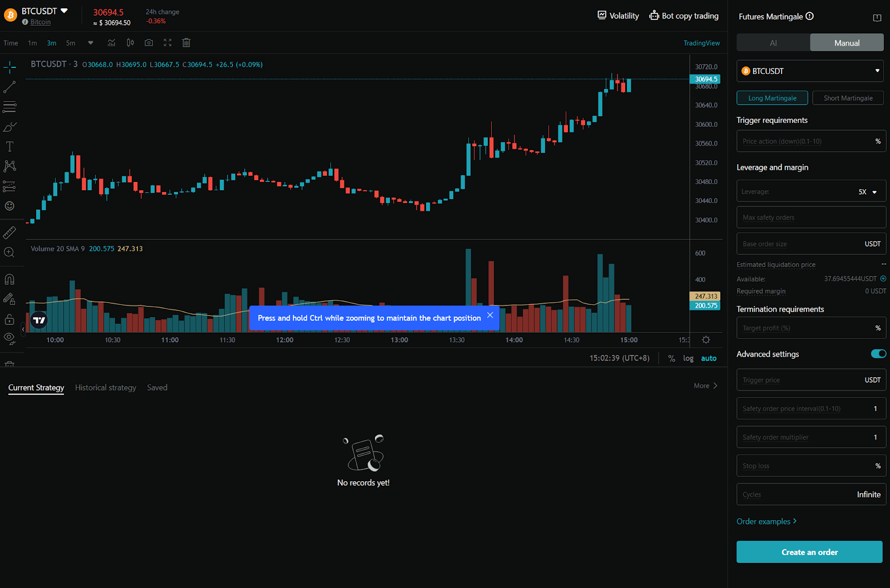
Task: Open the Fibonacci retracement tool
Action: 9,107
